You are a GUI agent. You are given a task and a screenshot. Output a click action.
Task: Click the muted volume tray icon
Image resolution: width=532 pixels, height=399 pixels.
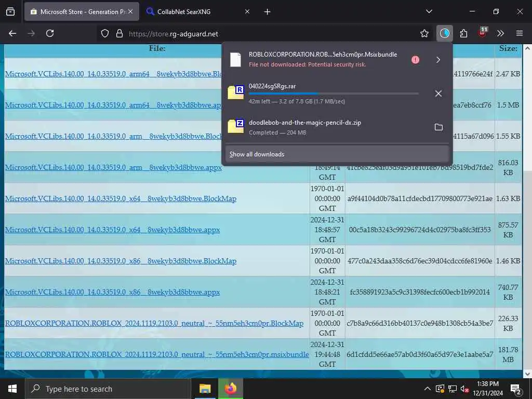pos(464,389)
